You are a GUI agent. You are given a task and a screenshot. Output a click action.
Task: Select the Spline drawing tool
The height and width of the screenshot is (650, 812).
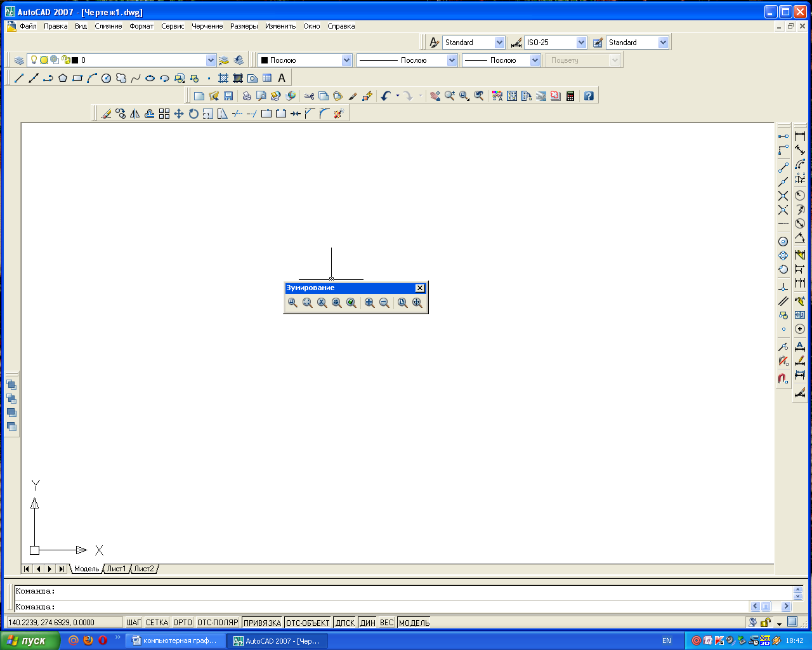(136, 78)
